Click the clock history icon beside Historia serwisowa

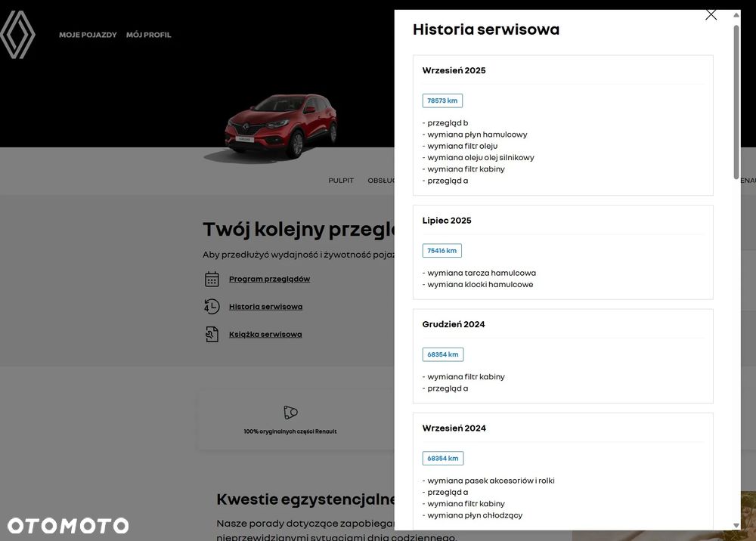pyautogui.click(x=212, y=306)
